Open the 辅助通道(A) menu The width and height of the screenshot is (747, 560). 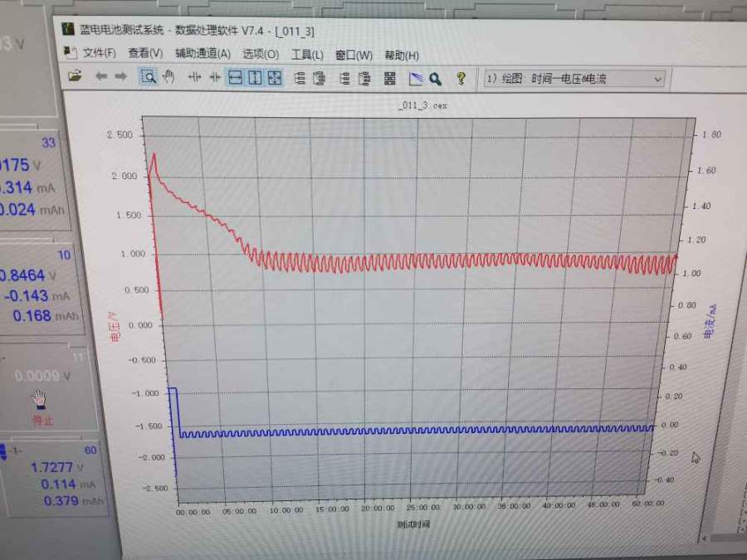(203, 54)
